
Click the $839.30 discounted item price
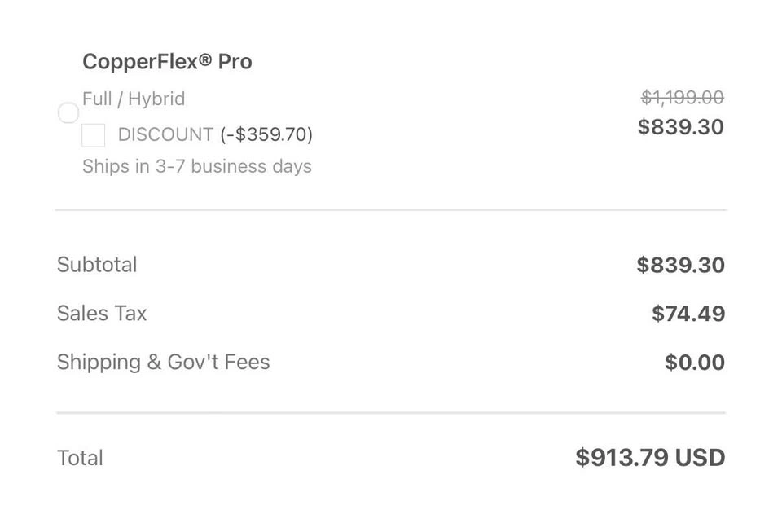[x=681, y=126]
